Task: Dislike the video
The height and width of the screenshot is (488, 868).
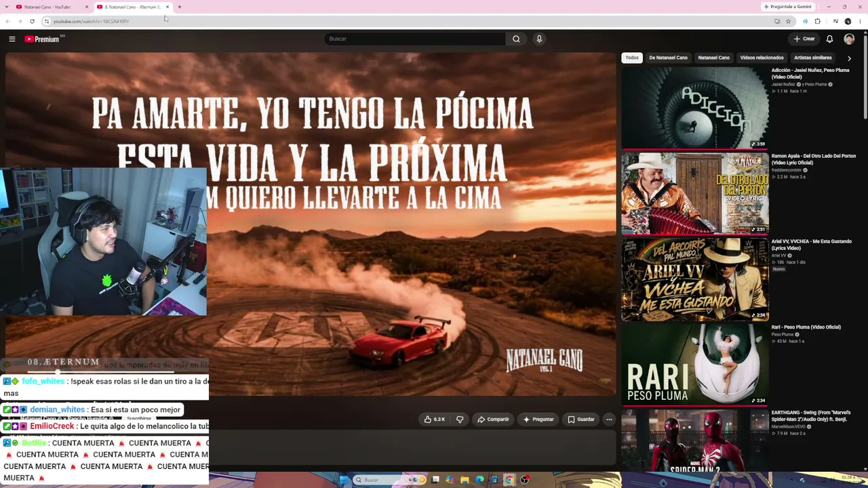Action: pos(460,420)
